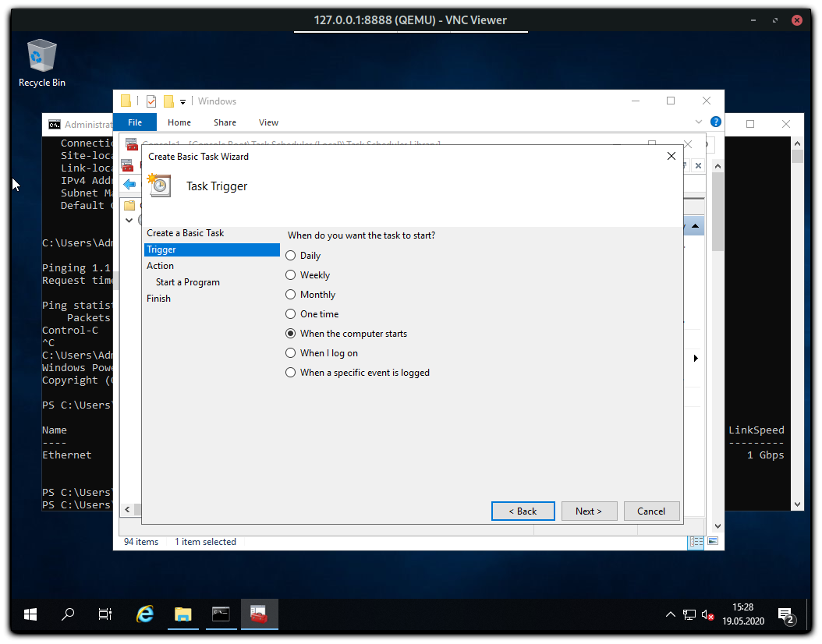Open Internet Explorer from the taskbar
This screenshot has height=644, width=822.
[x=145, y=614]
